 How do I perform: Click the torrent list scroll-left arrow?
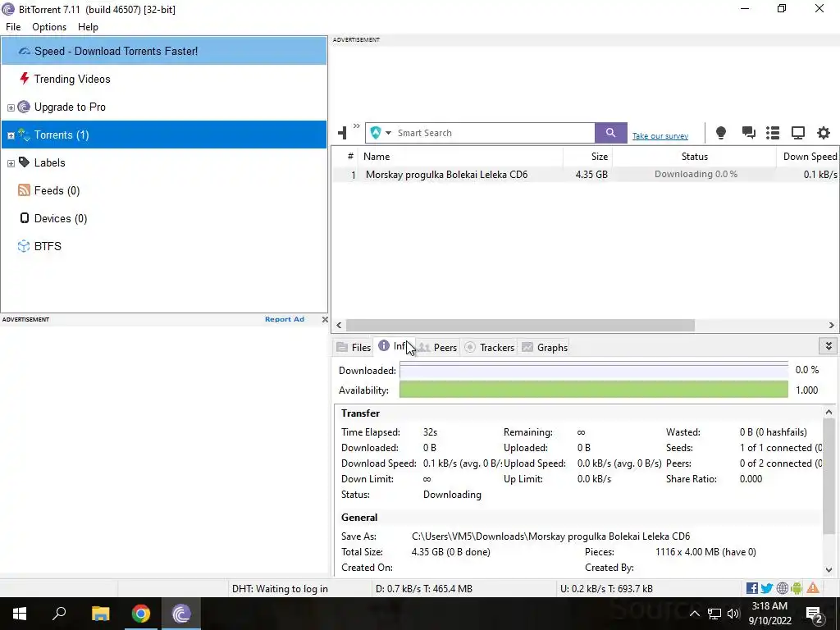(x=339, y=325)
